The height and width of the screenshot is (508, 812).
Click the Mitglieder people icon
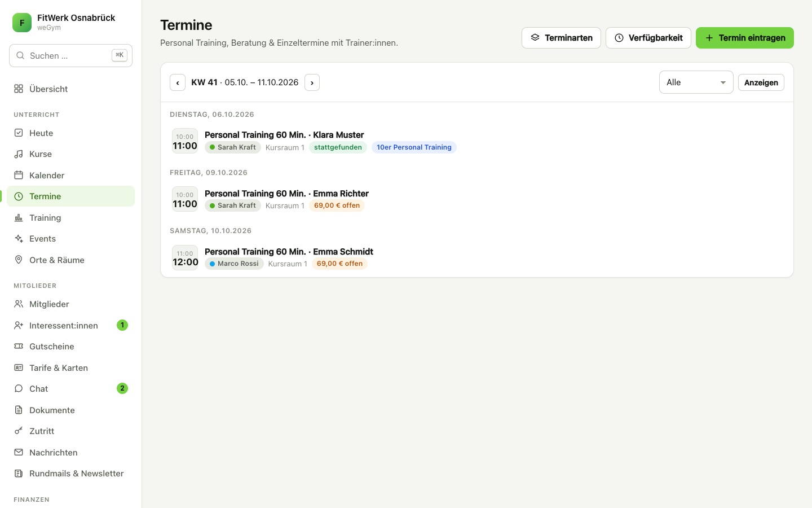pos(19,304)
